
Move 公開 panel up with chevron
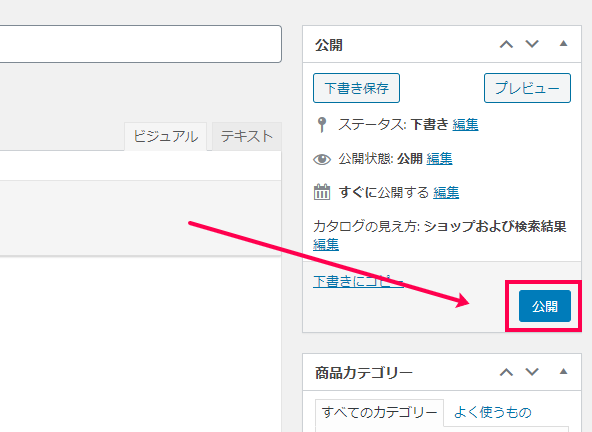(x=506, y=44)
